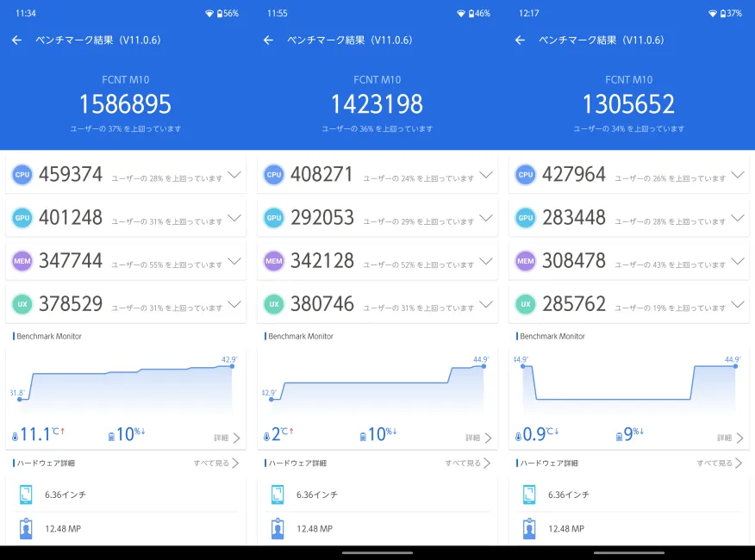
Task: Expand the UX 285762 score row
Action: [x=738, y=304]
